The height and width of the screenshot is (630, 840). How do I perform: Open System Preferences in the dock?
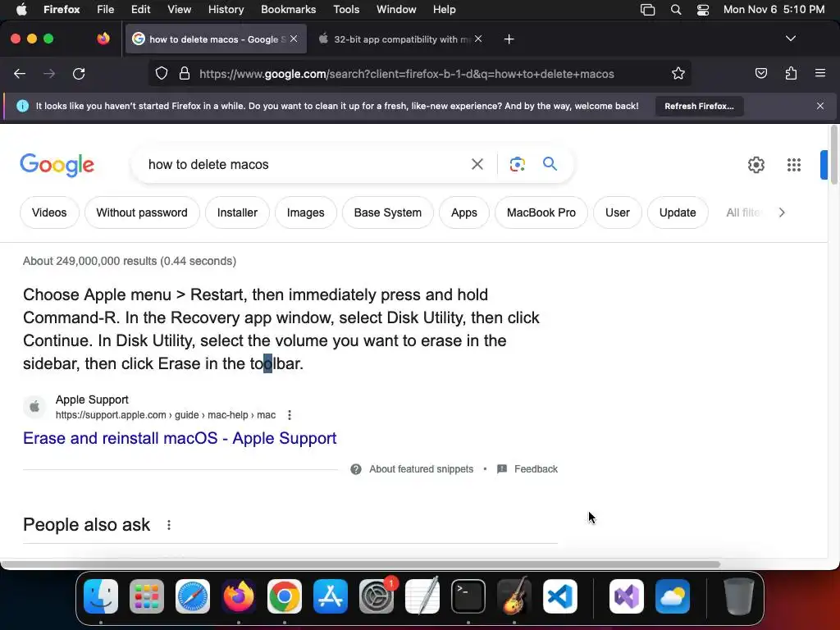tap(377, 596)
